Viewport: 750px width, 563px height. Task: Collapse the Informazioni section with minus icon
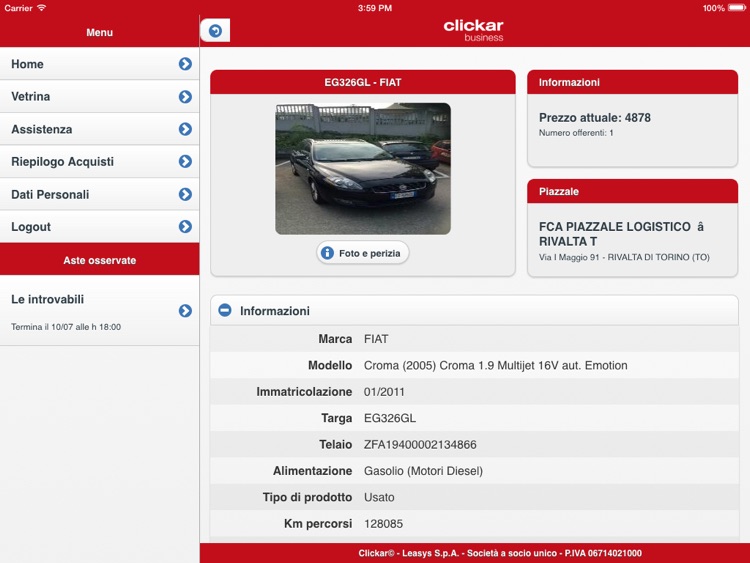pos(225,310)
